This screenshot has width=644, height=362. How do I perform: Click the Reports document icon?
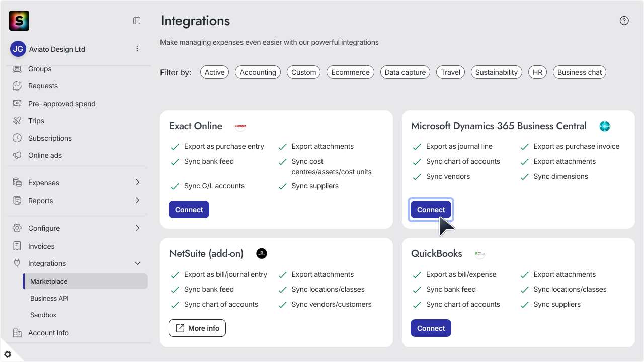click(17, 201)
